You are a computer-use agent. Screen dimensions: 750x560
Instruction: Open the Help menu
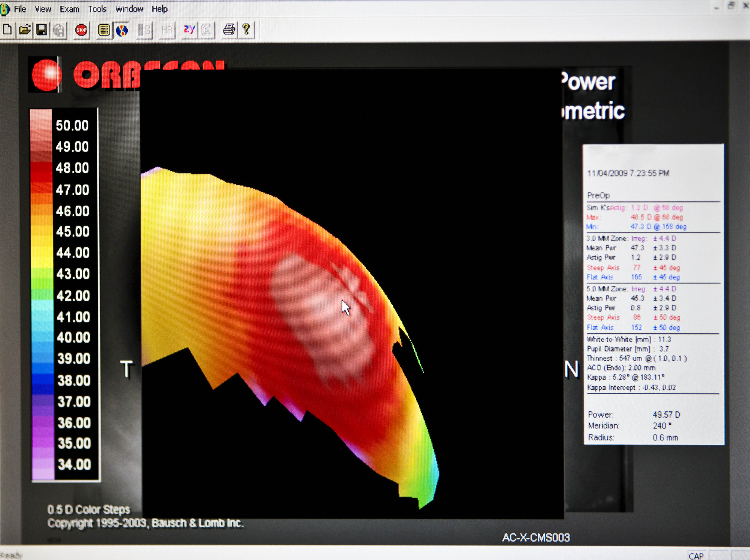point(160,9)
